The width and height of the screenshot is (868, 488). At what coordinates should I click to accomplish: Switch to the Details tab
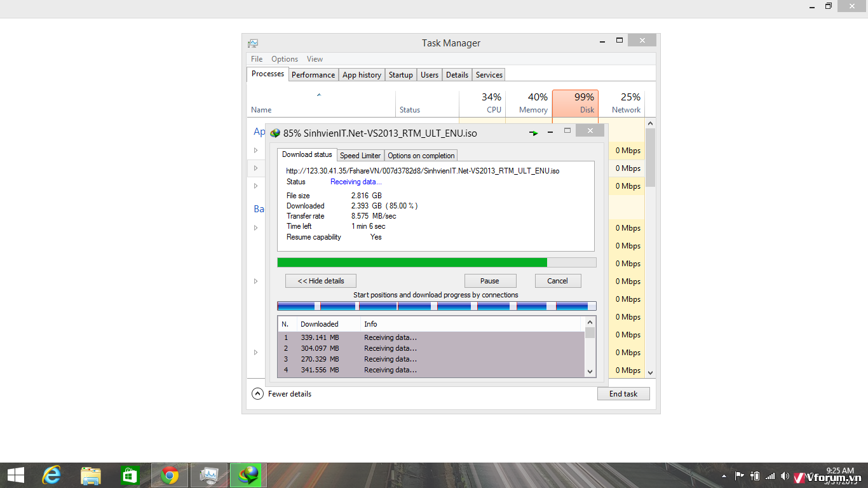[457, 75]
